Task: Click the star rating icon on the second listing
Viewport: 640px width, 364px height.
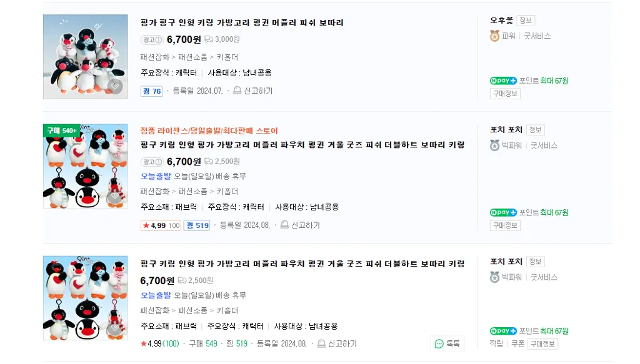Action: pos(145,225)
